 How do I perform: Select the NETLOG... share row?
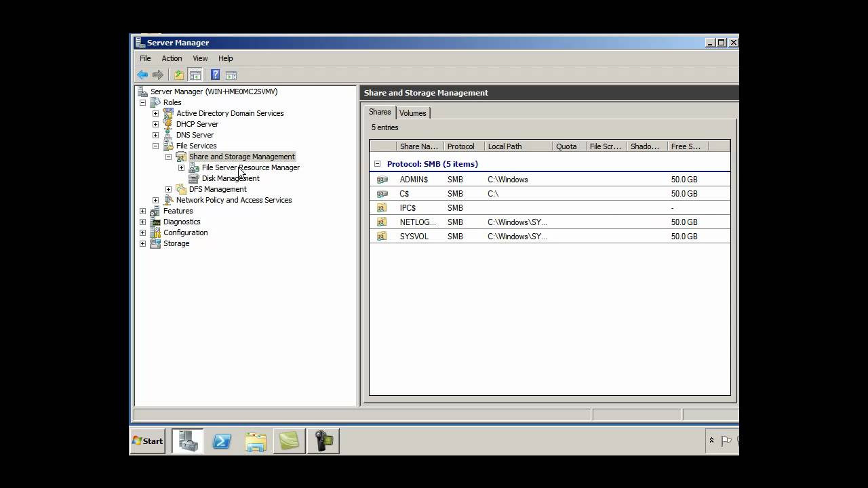pos(550,222)
